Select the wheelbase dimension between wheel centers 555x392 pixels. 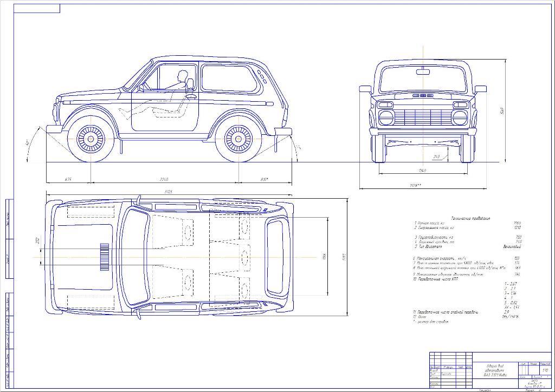click(164, 179)
